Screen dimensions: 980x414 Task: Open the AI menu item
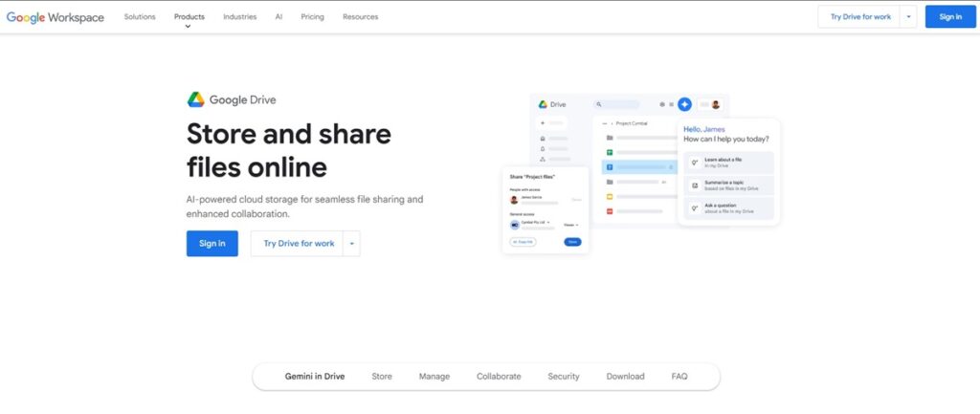tap(278, 17)
